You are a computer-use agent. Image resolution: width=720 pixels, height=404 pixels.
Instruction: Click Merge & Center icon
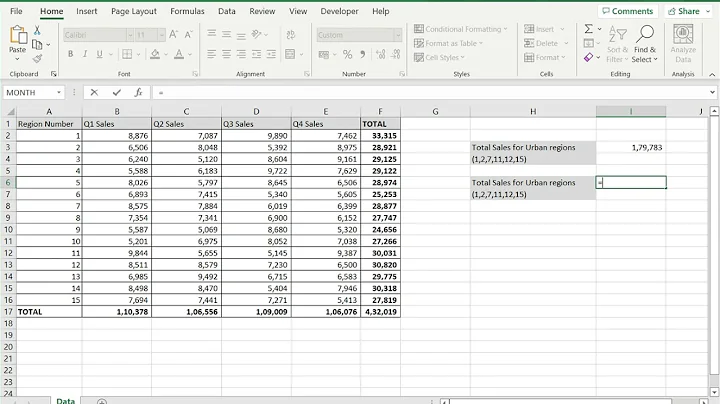click(290, 54)
